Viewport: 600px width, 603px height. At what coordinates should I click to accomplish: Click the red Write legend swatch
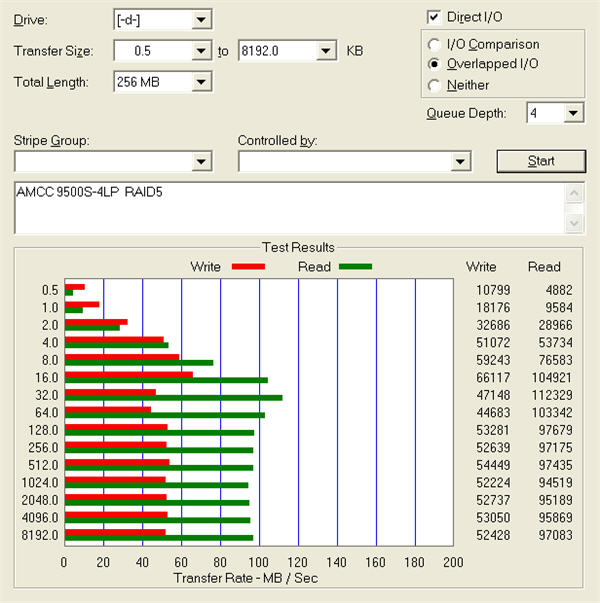click(248, 267)
